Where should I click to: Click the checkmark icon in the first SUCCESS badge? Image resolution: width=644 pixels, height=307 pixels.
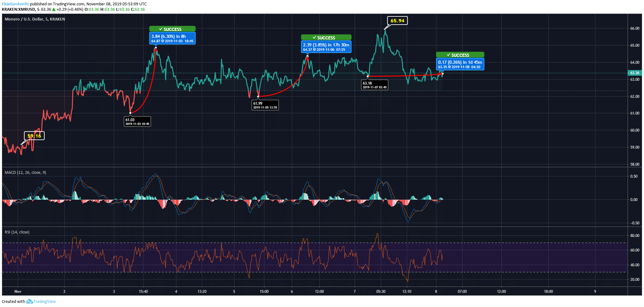click(x=161, y=29)
